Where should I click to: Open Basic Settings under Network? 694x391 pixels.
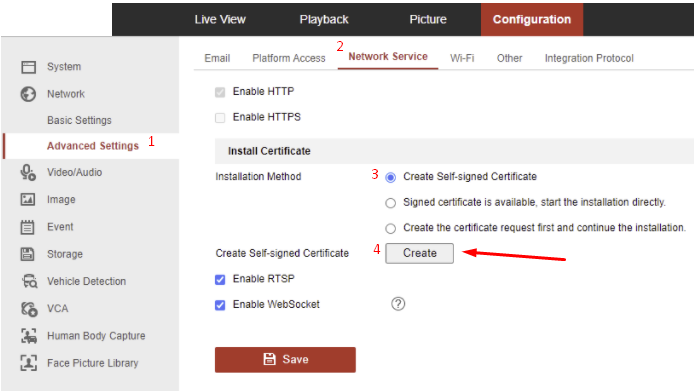[79, 120]
